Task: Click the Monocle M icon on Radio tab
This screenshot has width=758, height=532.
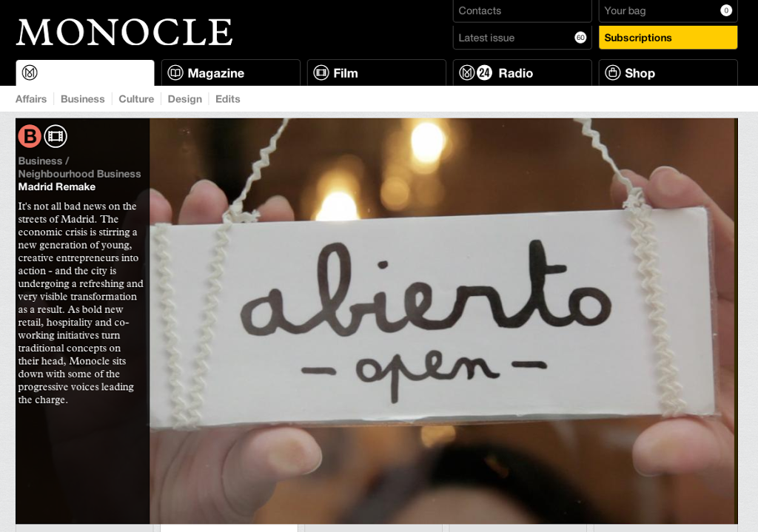Action: [466, 73]
